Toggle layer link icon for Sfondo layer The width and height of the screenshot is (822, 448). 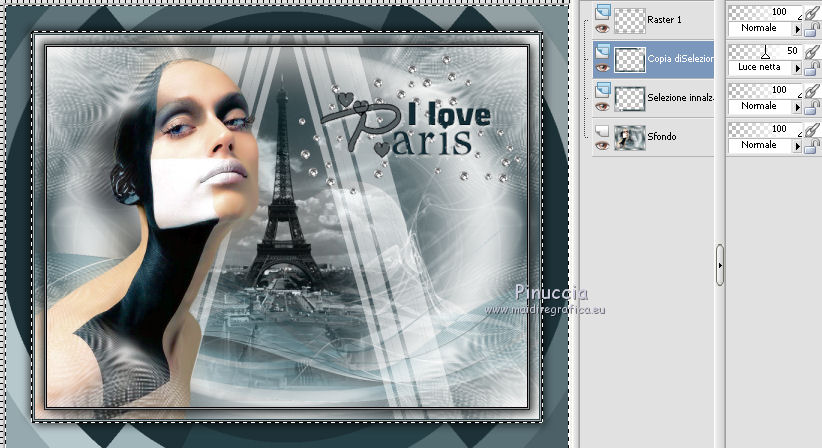812,129
